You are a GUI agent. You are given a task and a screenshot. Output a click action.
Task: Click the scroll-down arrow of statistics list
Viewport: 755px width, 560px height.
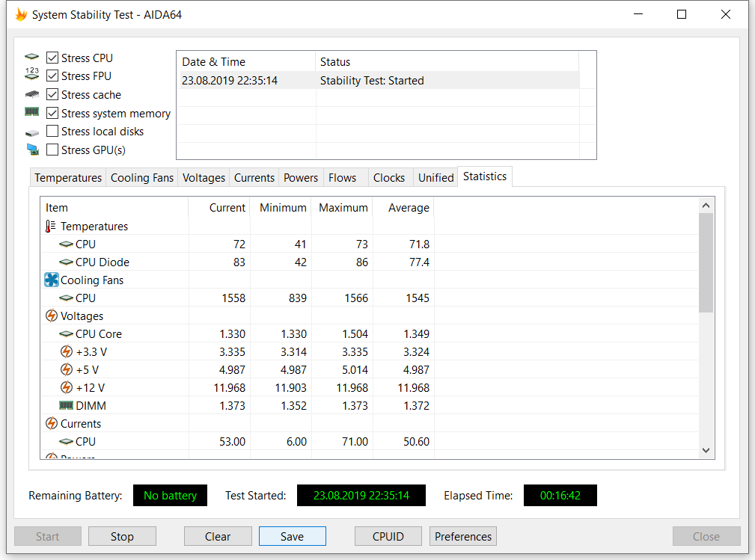click(706, 450)
